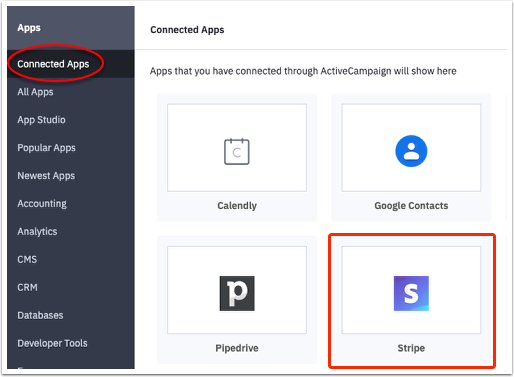Select the Pipedrive logo icon
Screen dimensions: 514x377
pos(237,293)
